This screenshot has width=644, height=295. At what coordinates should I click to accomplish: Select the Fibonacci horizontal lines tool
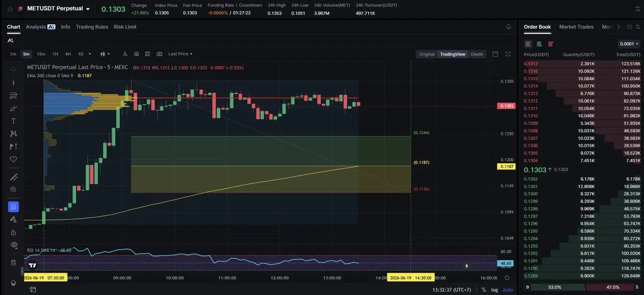(13, 95)
